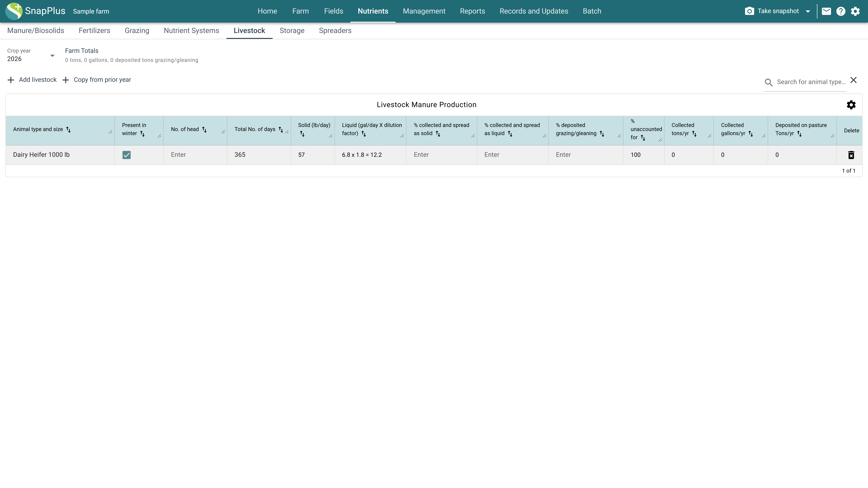868x488 pixels.
Task: Switch to the Storage tab
Action: pyautogui.click(x=292, y=31)
